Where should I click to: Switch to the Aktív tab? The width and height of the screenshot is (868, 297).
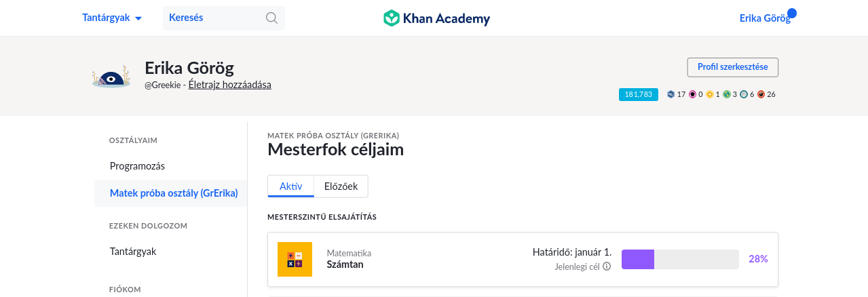[291, 186]
